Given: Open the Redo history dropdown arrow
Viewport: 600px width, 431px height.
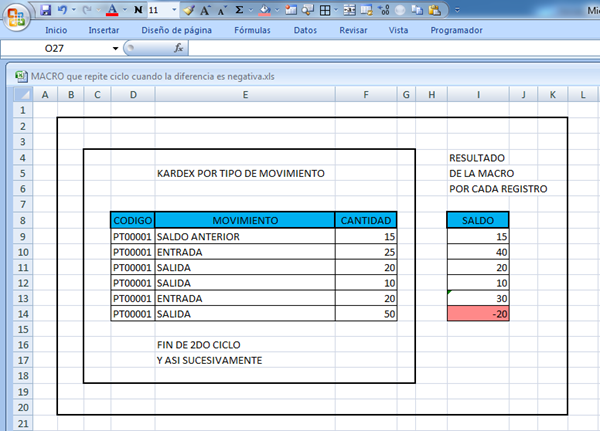Looking at the screenshot, I should [x=98, y=10].
